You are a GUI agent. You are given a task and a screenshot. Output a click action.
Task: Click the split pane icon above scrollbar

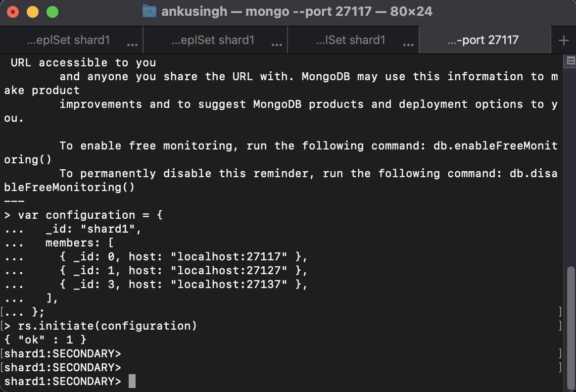(570, 61)
